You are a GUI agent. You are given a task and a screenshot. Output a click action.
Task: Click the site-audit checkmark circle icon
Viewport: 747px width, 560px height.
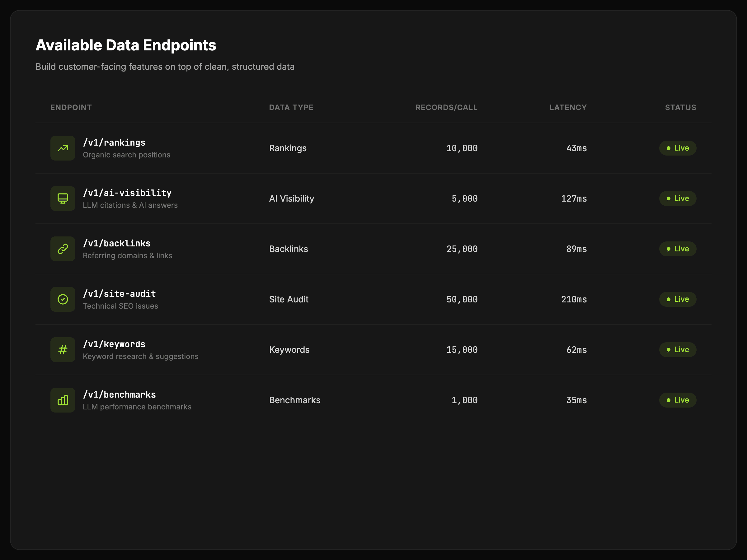click(63, 299)
